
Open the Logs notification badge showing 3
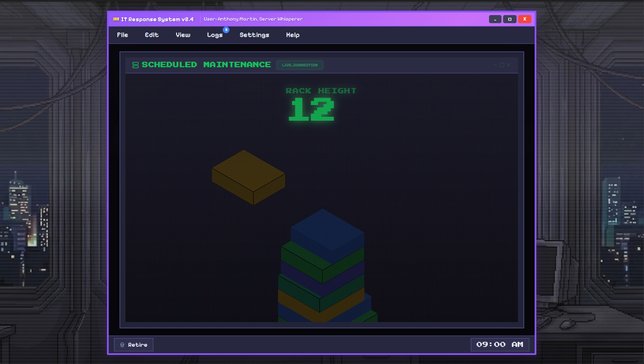coord(226,30)
